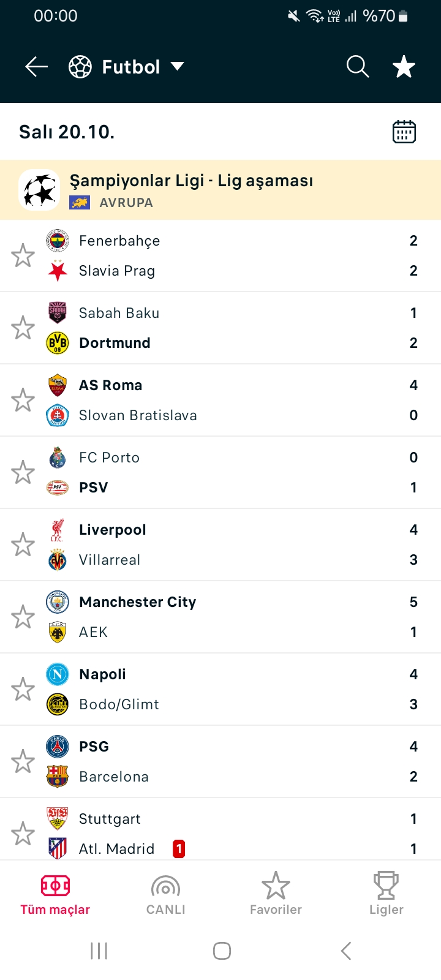441x980 pixels.
Task: Tap the Android home button
Action: pyautogui.click(x=222, y=951)
